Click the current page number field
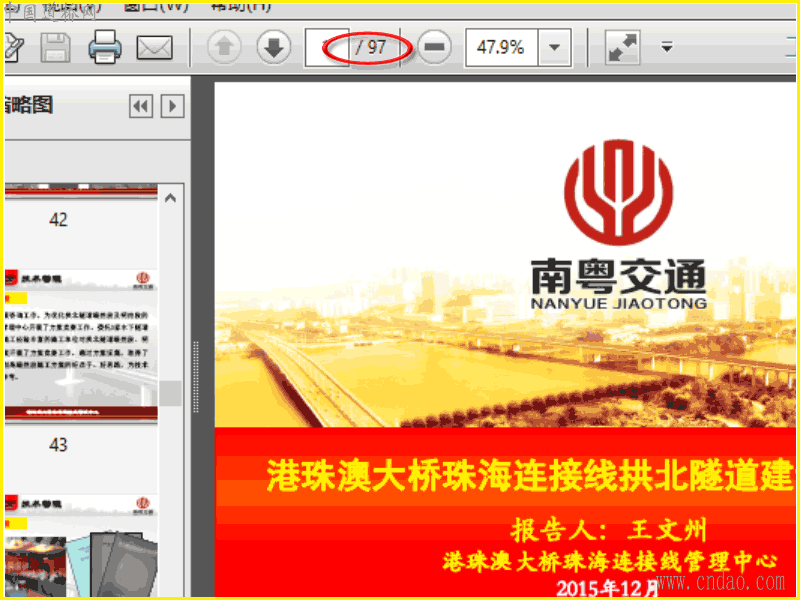The height and width of the screenshot is (600, 800). [327, 47]
